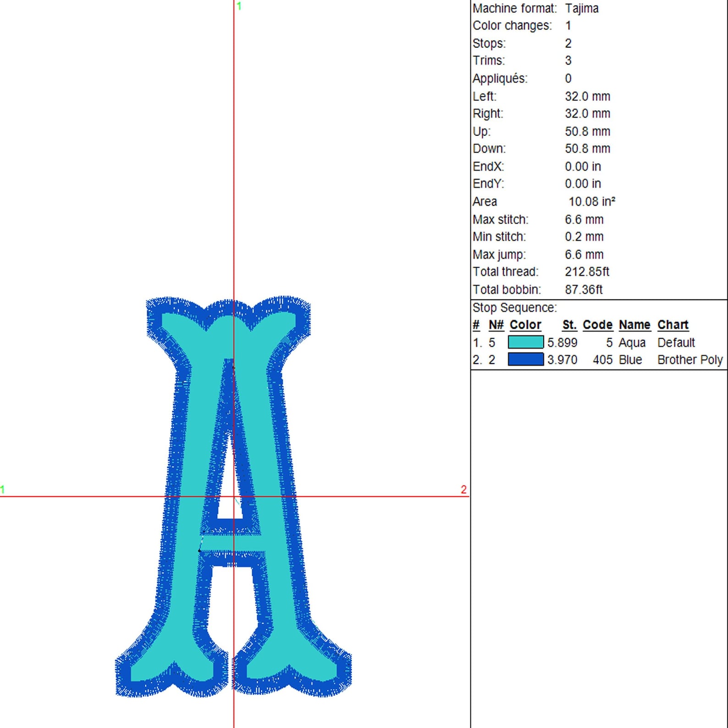Click the red axis label 2 on canvas

coord(463,490)
